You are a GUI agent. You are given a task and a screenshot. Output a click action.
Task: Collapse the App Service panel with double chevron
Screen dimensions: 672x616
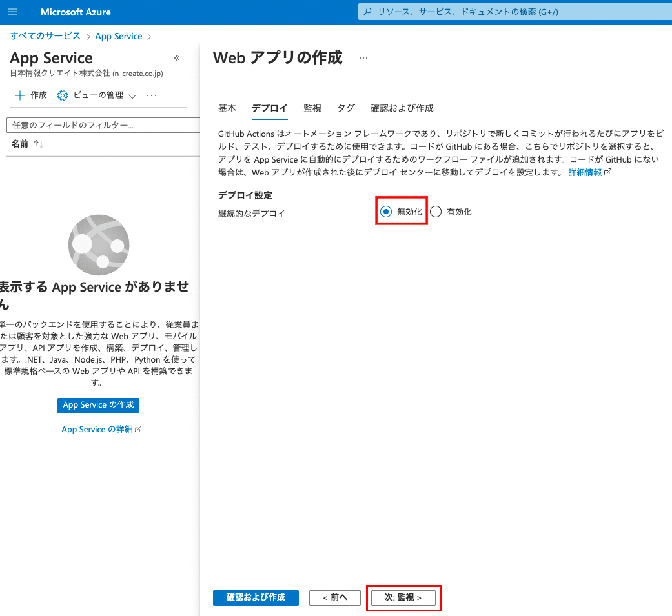177,58
